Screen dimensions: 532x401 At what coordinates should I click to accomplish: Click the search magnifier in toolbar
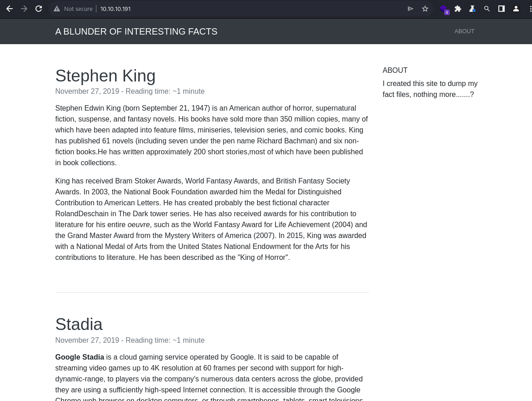click(x=487, y=9)
